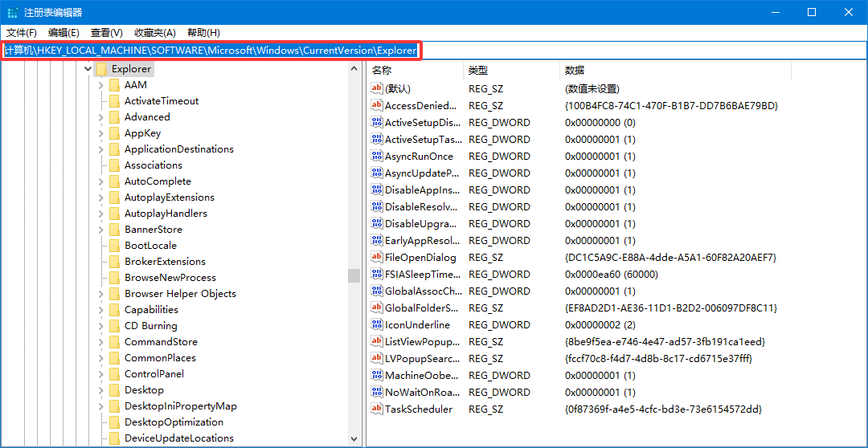Viewport: 868px width, 448px height.
Task: Open the 查看(V) menu
Action: tap(107, 33)
